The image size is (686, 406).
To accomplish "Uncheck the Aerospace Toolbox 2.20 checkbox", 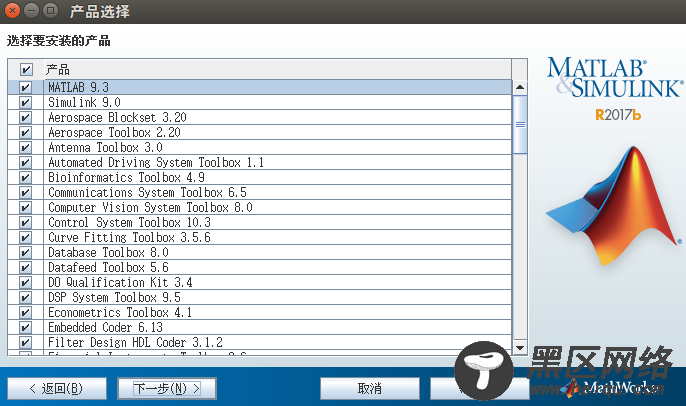I will tap(25, 132).
